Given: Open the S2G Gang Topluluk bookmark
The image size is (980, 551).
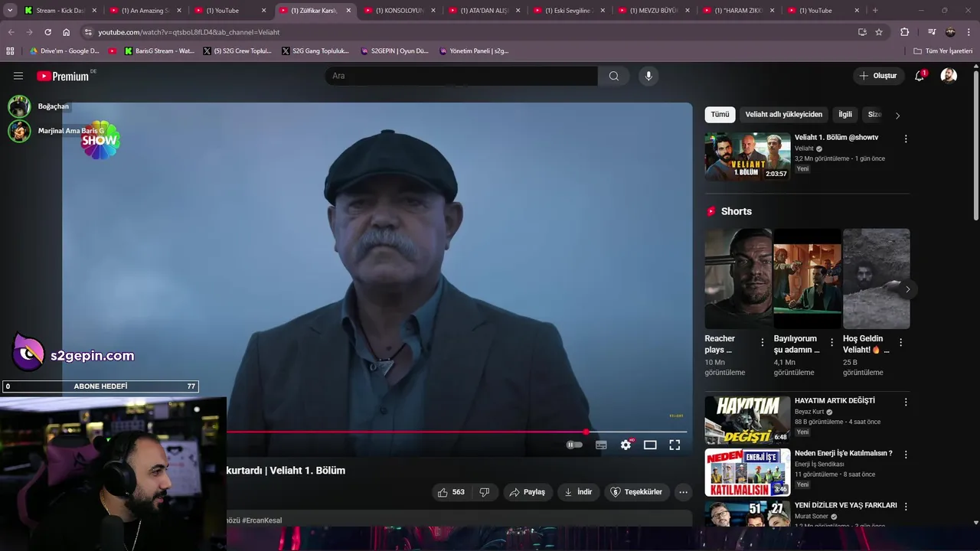Looking at the screenshot, I should click(315, 51).
